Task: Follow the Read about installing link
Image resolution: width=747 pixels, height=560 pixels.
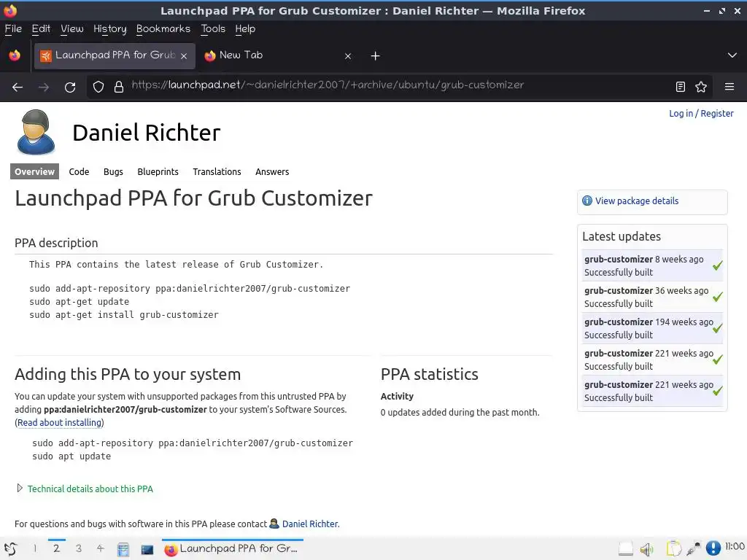Action: [60, 422]
